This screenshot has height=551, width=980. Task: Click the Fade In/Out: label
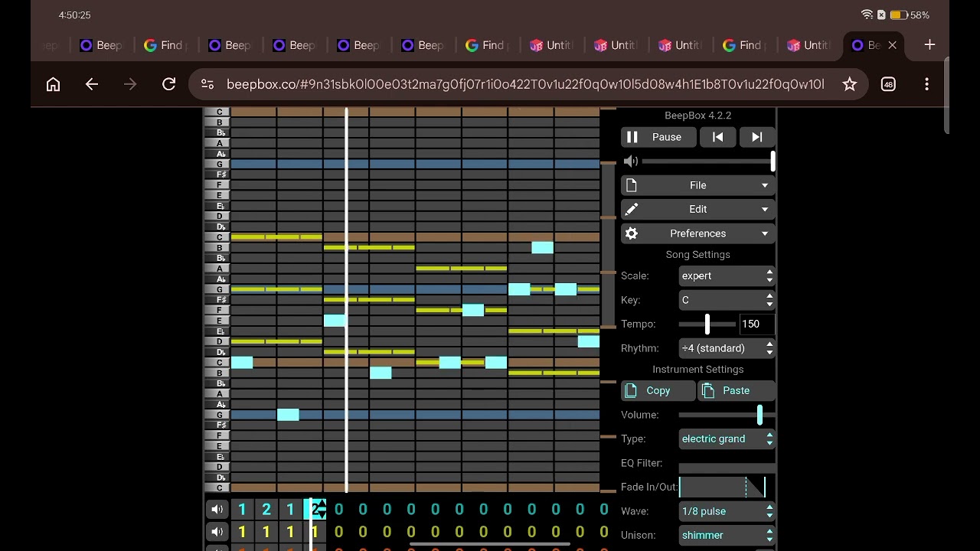pos(649,487)
